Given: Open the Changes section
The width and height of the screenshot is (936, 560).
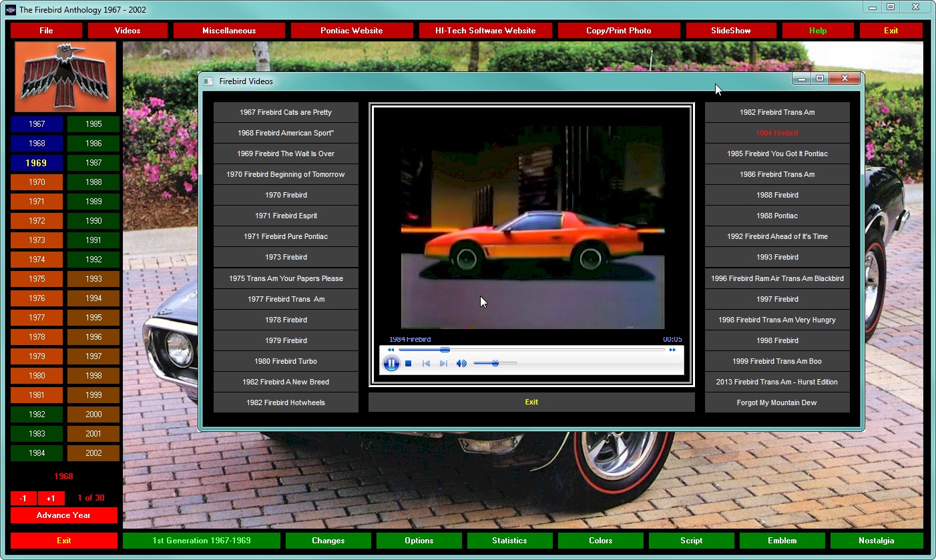Looking at the screenshot, I should coord(328,541).
